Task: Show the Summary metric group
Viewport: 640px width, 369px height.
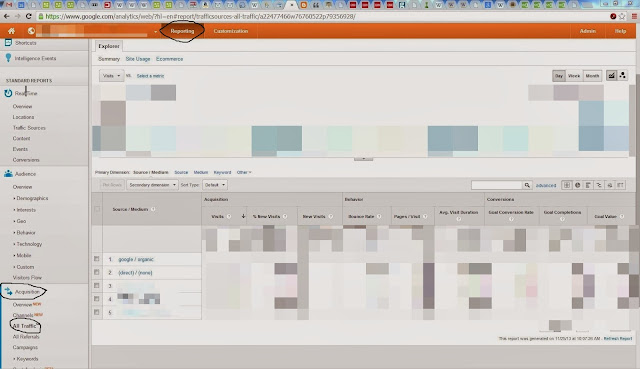Action: (109, 59)
